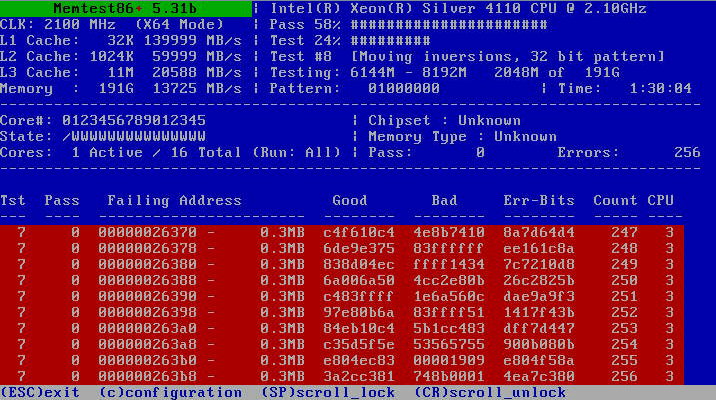This screenshot has width=716, height=400.
Task: Click failing address 000000263b0
Action: 147,360
